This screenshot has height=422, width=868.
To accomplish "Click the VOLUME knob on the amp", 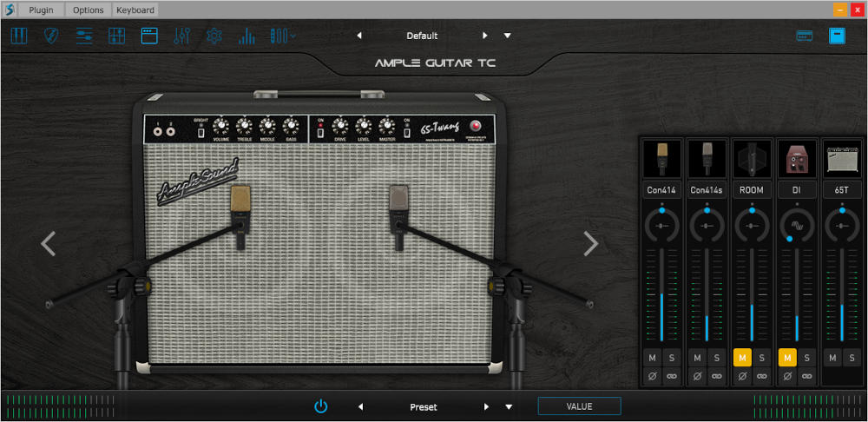I will click(220, 127).
